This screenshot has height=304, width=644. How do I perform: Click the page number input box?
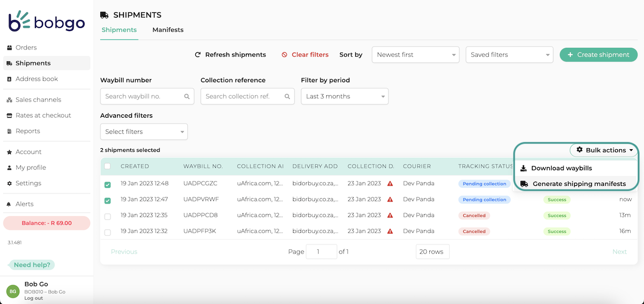321,251
